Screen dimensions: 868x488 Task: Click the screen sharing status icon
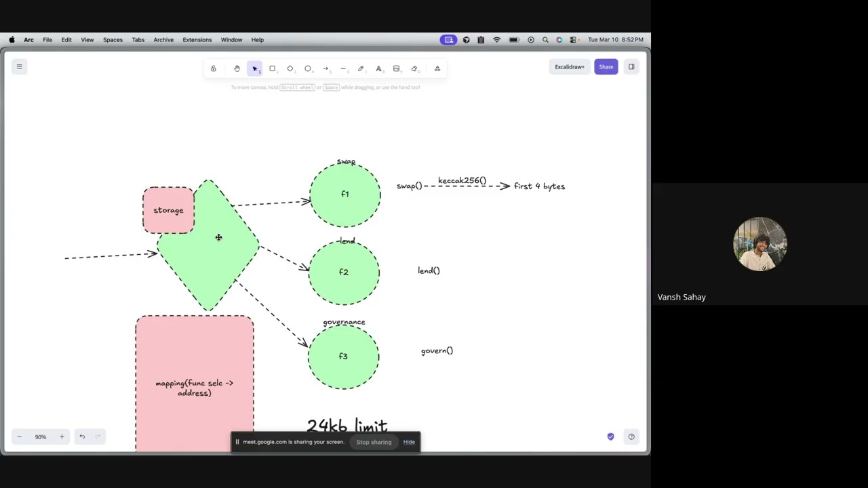pos(448,40)
